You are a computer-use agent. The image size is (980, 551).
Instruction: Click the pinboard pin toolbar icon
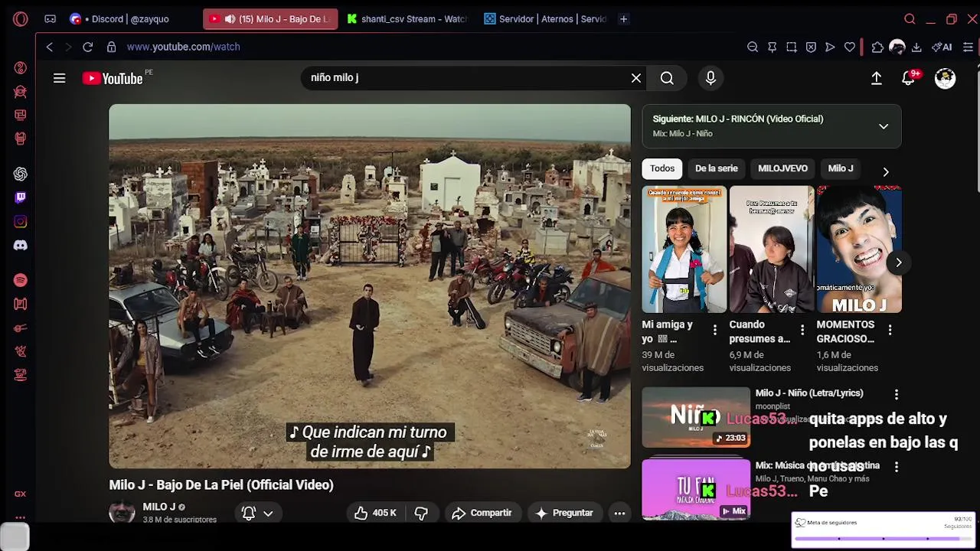pyautogui.click(x=772, y=47)
